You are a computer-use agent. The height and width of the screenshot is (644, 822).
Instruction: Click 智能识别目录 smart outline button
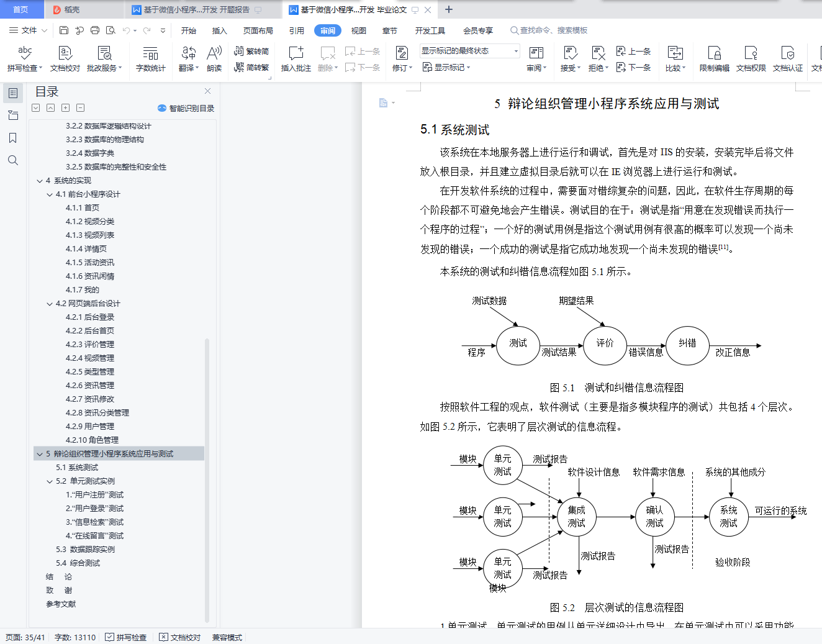point(186,108)
